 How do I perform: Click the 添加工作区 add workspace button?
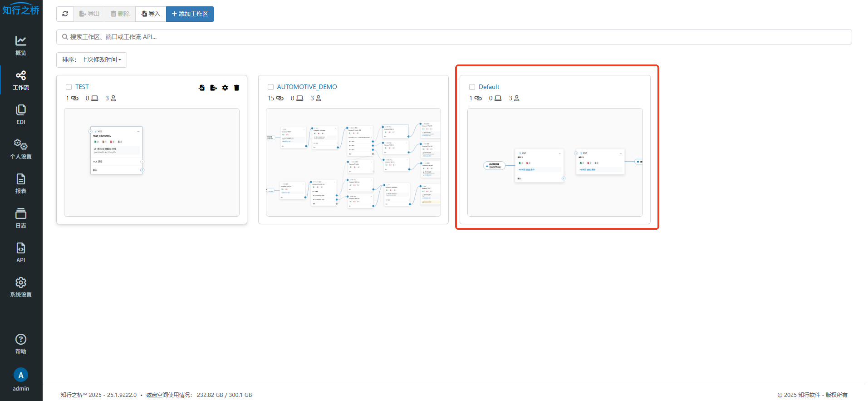(x=190, y=14)
